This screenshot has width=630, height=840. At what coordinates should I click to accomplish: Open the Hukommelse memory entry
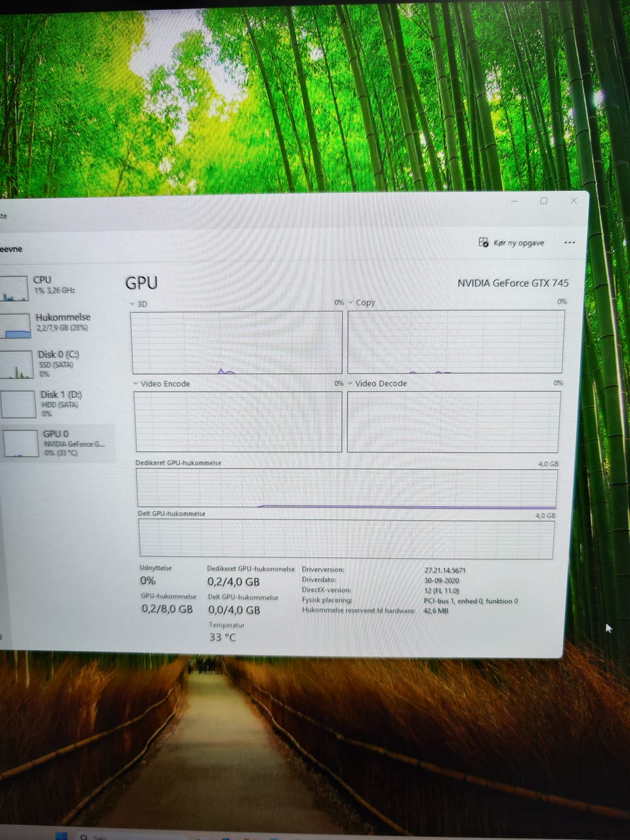point(56,324)
